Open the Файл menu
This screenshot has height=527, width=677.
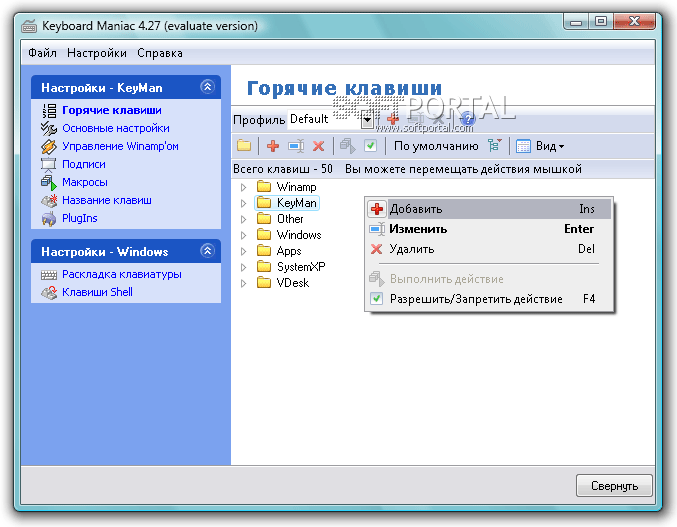tap(42, 53)
